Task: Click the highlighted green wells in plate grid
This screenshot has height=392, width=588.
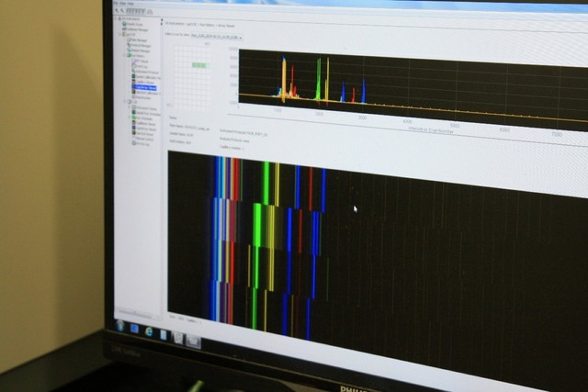Action: point(200,66)
